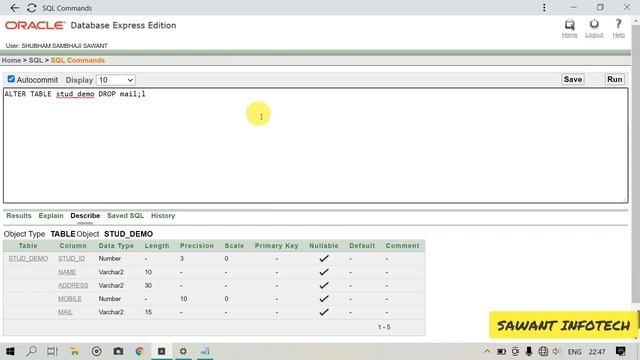Screen dimensions: 640x360
Task: Switch to the dark square taskbar app
Action: coord(162,351)
